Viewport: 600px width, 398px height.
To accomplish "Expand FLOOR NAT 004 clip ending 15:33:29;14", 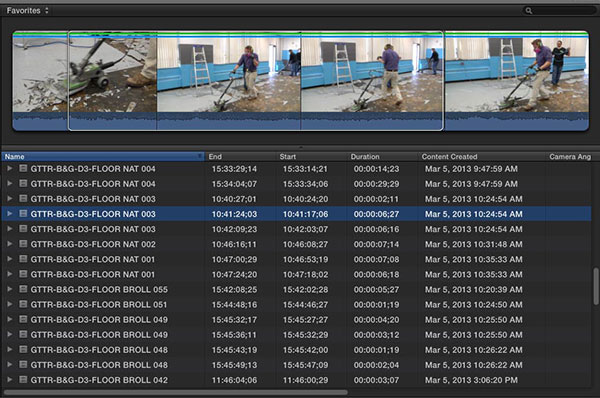I will (10, 168).
